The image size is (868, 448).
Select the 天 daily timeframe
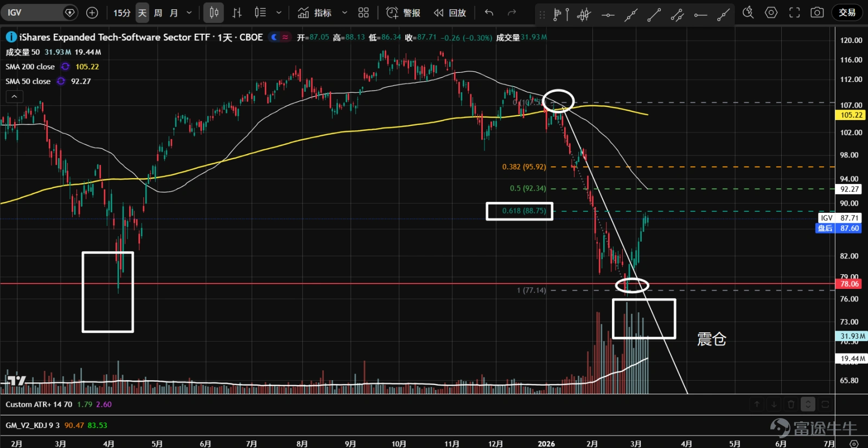[x=142, y=12]
